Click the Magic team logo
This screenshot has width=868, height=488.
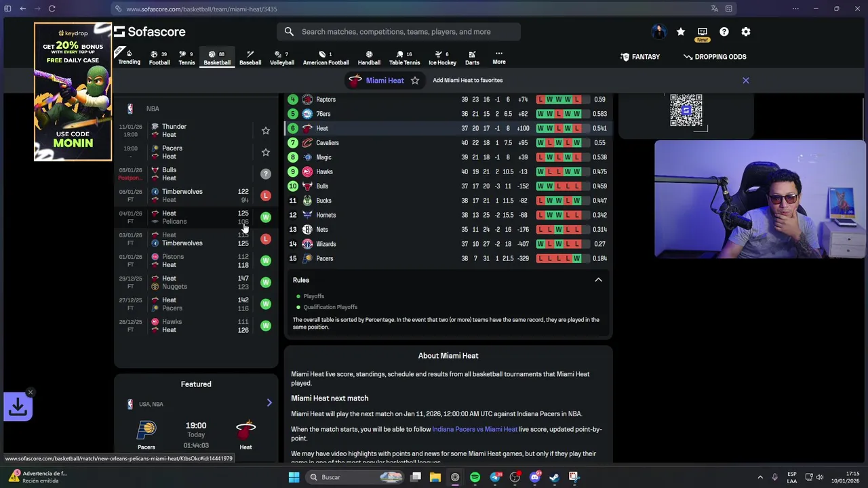[307, 157]
